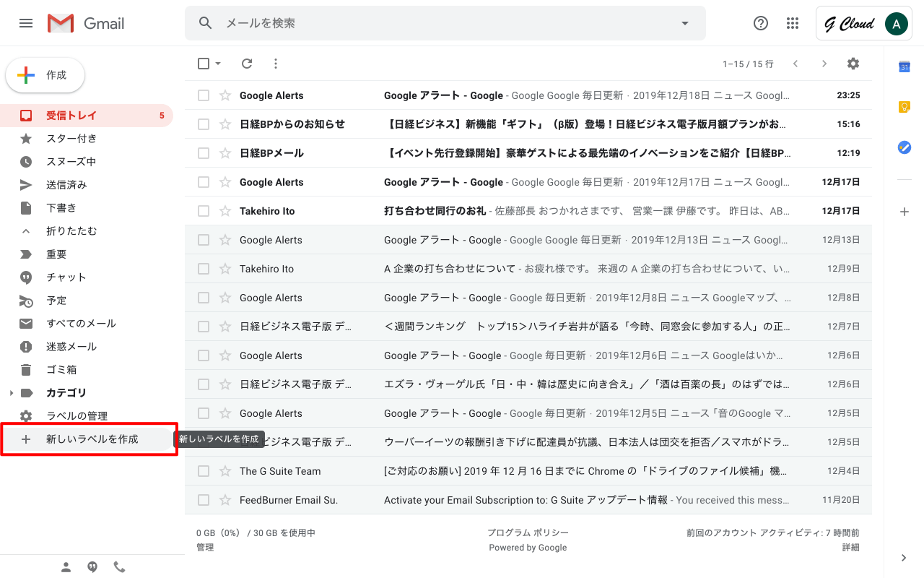Open the main menu hamburger icon
This screenshot has height=578, width=924.
[26, 23]
